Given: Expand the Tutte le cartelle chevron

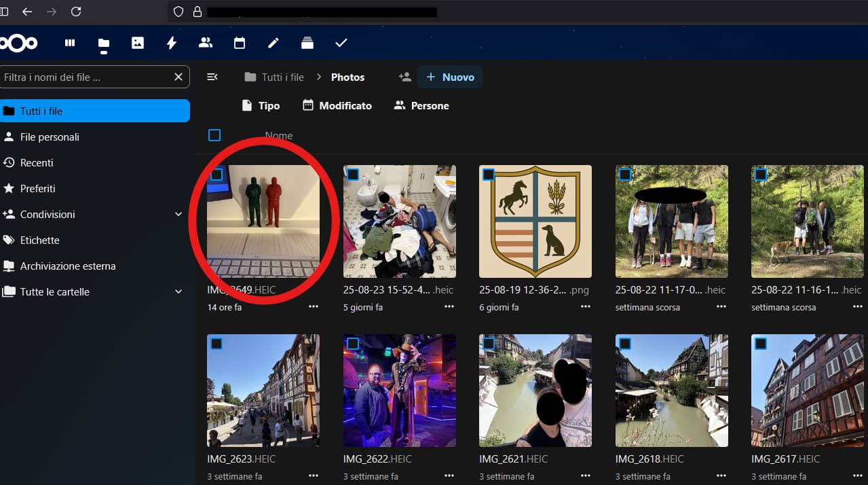Looking at the screenshot, I should coord(178,292).
